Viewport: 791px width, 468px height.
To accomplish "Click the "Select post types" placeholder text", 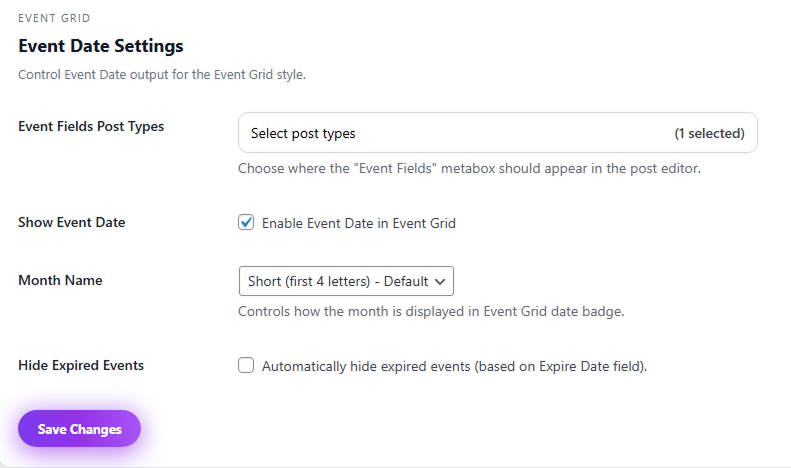I will (303, 133).
